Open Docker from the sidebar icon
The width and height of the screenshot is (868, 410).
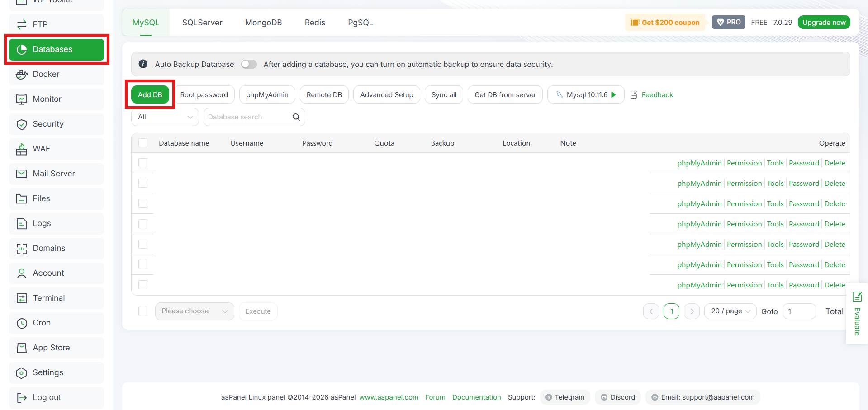pos(21,75)
